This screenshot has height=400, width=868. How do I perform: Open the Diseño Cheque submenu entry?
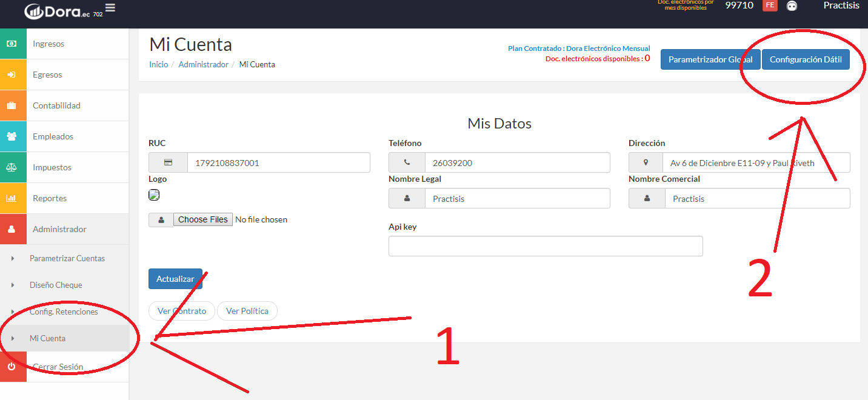tap(56, 285)
